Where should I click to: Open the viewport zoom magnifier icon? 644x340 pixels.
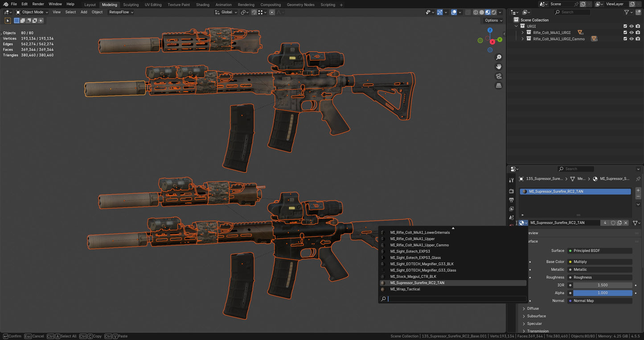(x=499, y=57)
